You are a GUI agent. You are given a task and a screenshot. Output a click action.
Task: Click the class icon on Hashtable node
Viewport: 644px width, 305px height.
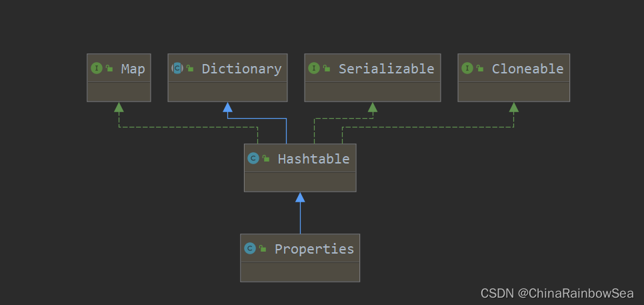(253, 158)
